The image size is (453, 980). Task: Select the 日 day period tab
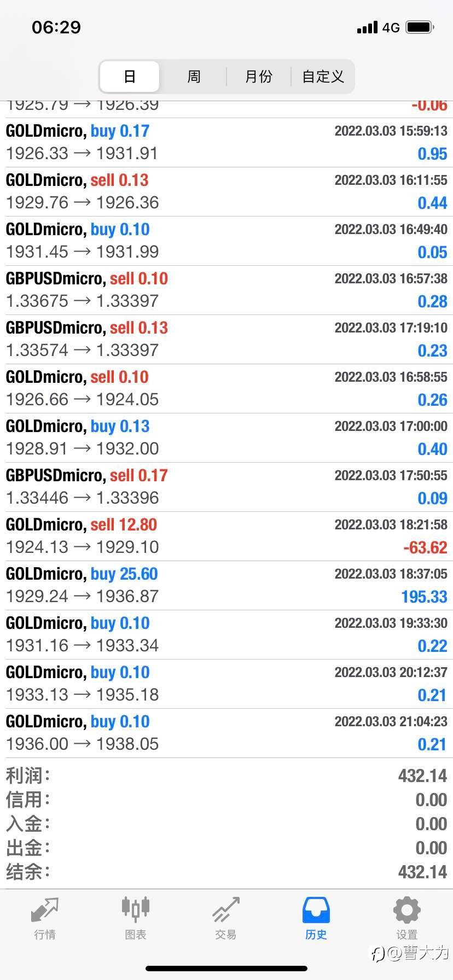pos(130,77)
